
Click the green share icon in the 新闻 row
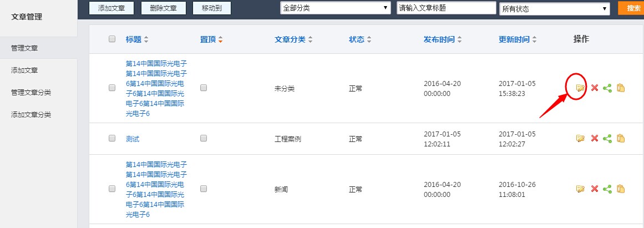point(607,189)
